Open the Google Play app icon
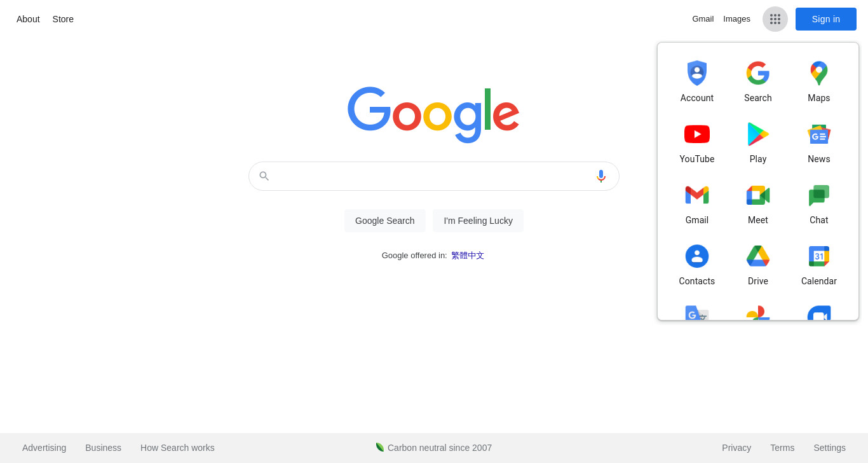The image size is (868, 463). point(758,134)
